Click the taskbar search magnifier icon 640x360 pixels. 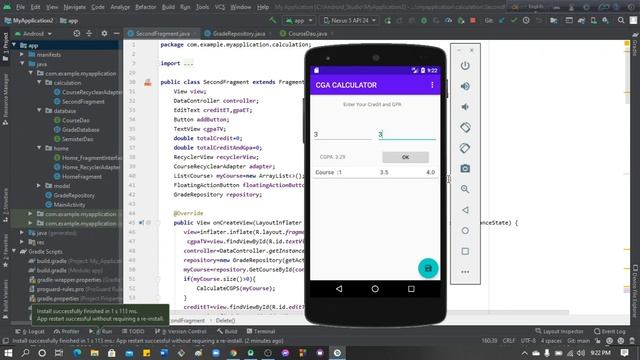click(x=25, y=353)
